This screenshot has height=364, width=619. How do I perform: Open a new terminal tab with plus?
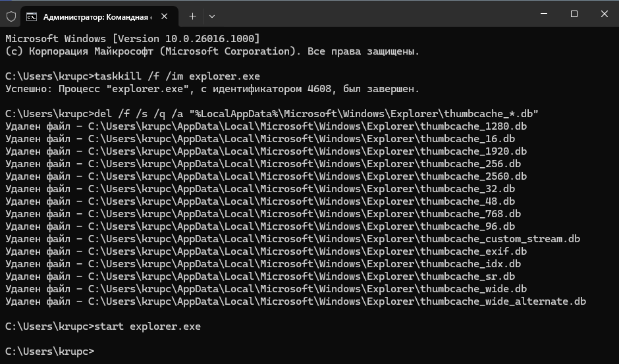(x=193, y=16)
